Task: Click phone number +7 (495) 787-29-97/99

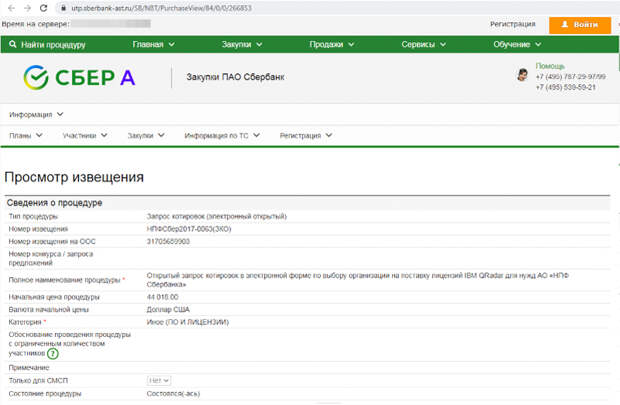Action: 571,76
